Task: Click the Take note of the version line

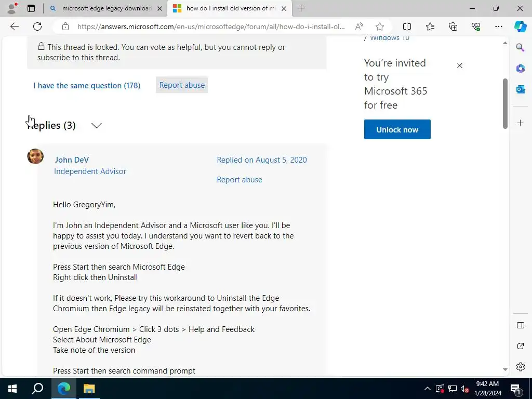Action: 94,350
